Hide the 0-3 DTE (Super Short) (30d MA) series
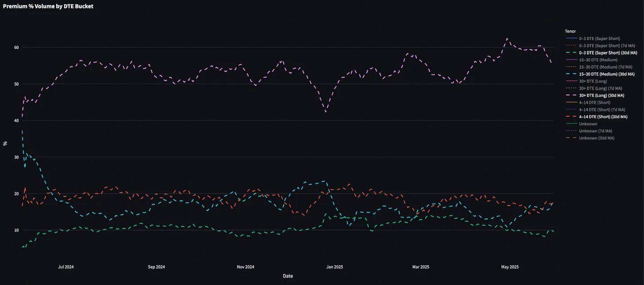Viewport: 644px width, 285px height. tap(601, 53)
